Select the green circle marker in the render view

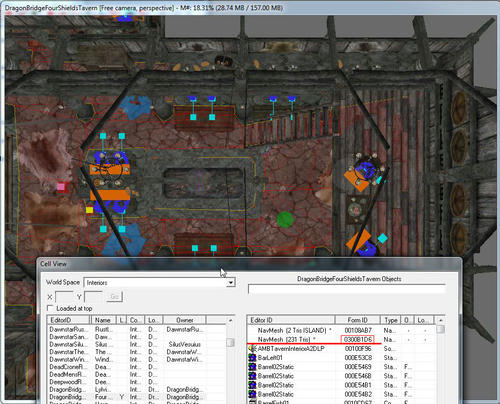(x=285, y=220)
